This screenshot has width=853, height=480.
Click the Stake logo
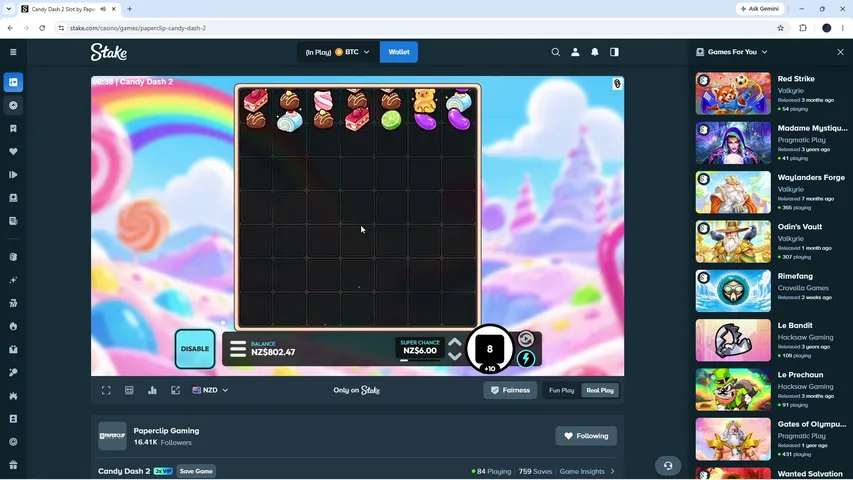click(x=109, y=52)
